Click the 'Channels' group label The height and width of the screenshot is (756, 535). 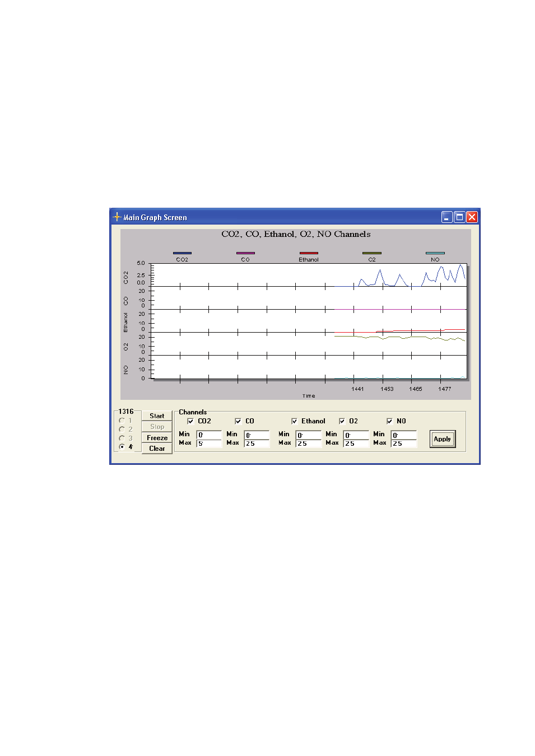click(193, 412)
